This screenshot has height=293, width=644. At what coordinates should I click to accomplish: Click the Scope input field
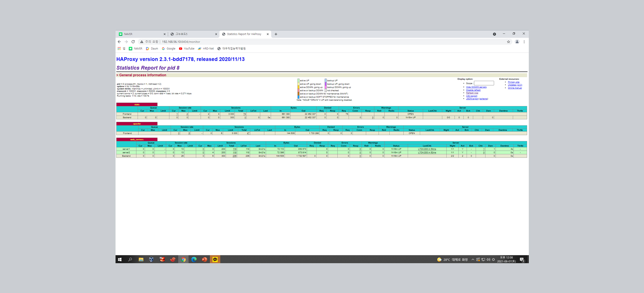point(484,83)
